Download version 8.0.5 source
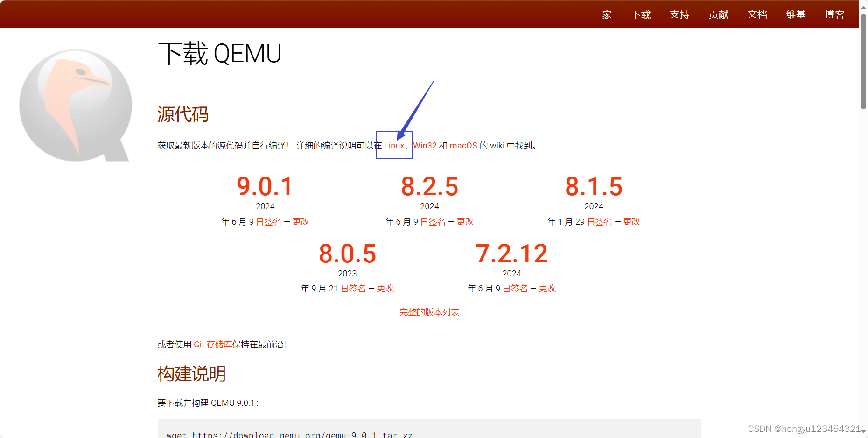This screenshot has height=438, width=868. point(347,254)
